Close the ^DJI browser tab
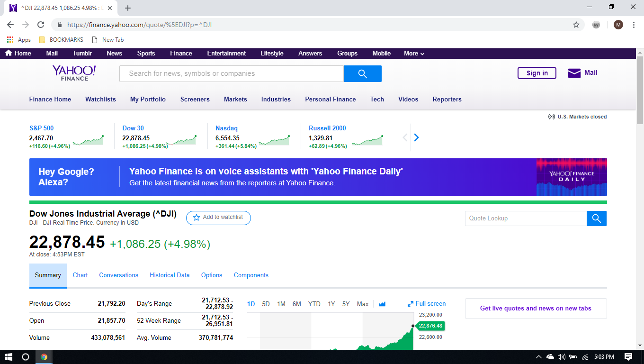Image resolution: width=644 pixels, height=364 pixels. tap(110, 8)
